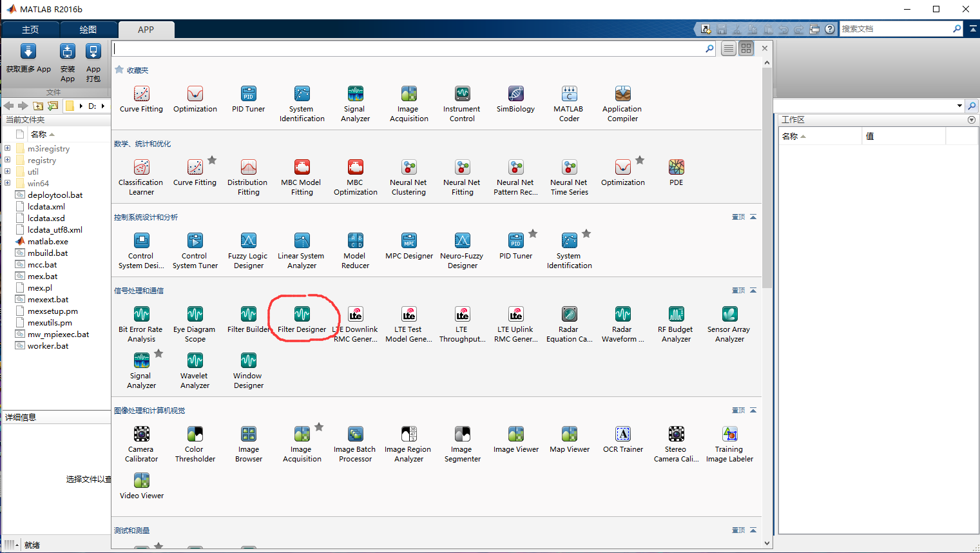Open Instrument Control from favorites
This screenshot has width=980, height=553.
pyautogui.click(x=462, y=104)
